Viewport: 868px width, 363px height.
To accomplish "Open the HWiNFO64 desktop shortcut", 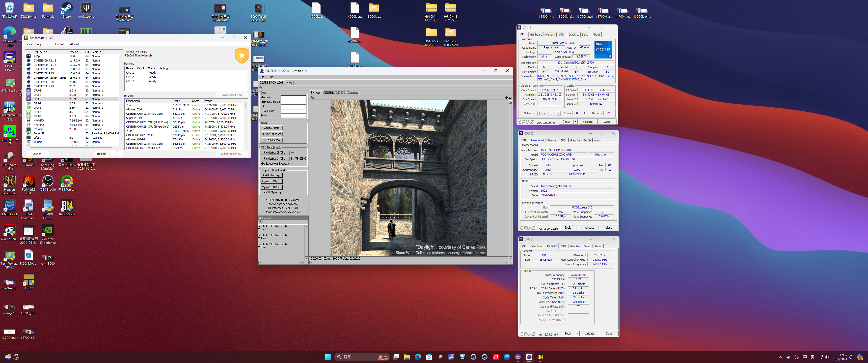I will (x=9, y=111).
